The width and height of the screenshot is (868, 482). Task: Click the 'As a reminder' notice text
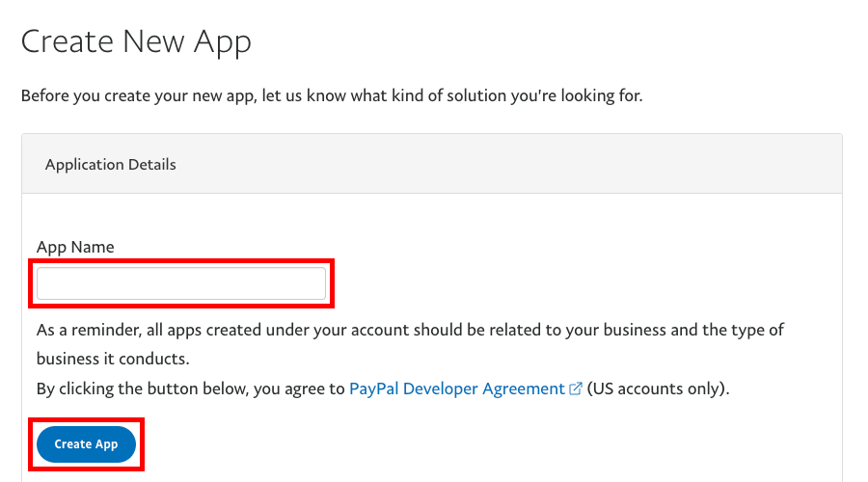[x=410, y=330]
